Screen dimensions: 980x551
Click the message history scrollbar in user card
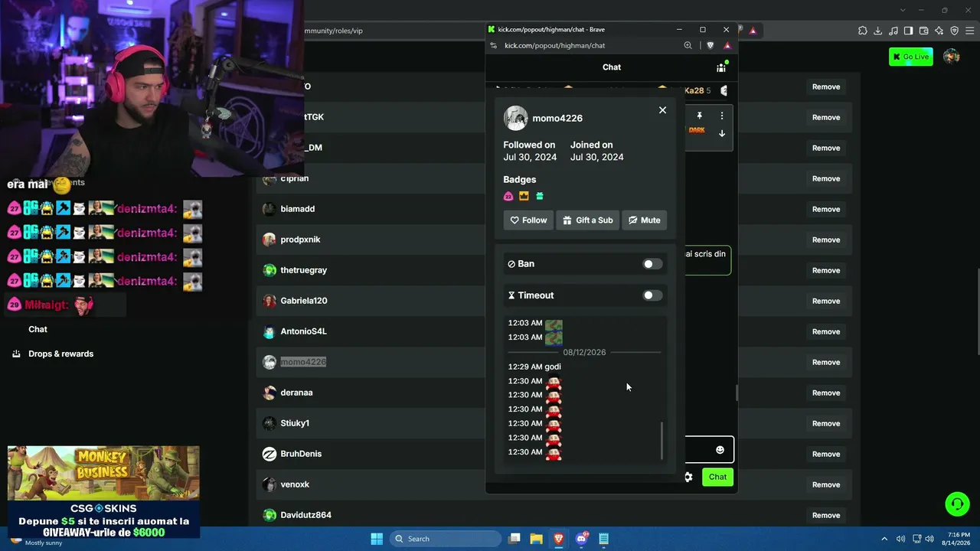point(661,441)
